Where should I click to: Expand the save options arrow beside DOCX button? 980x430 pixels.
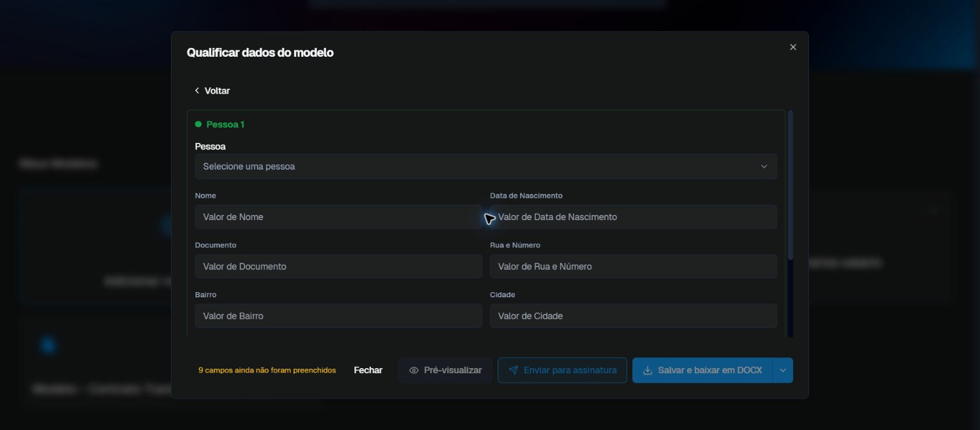[x=783, y=370]
